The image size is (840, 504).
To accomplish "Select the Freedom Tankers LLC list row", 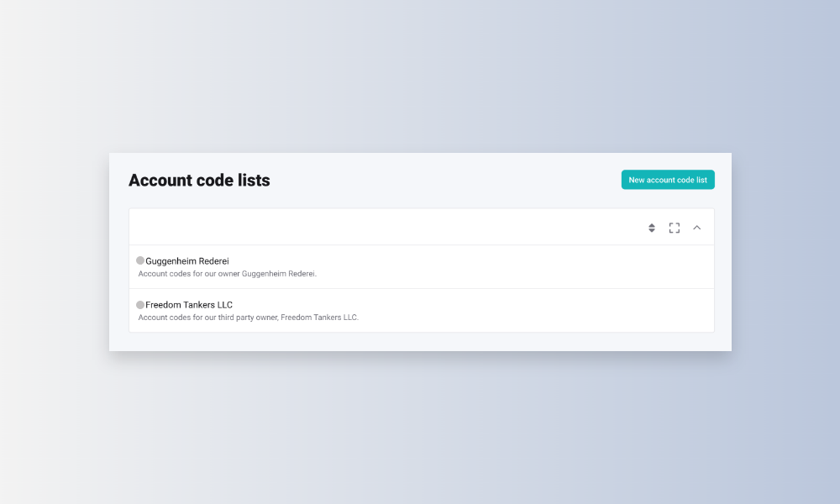I will 504,311.
